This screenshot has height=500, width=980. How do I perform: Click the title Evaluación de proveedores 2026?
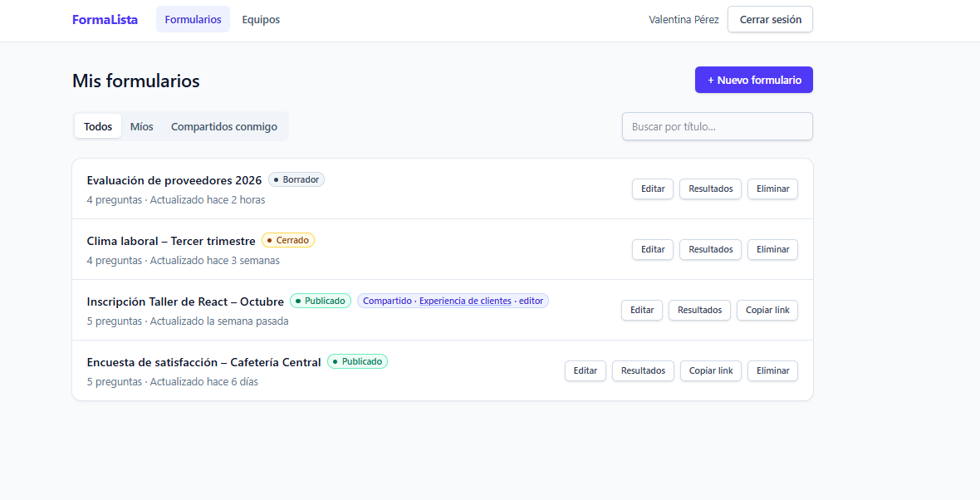174,180
